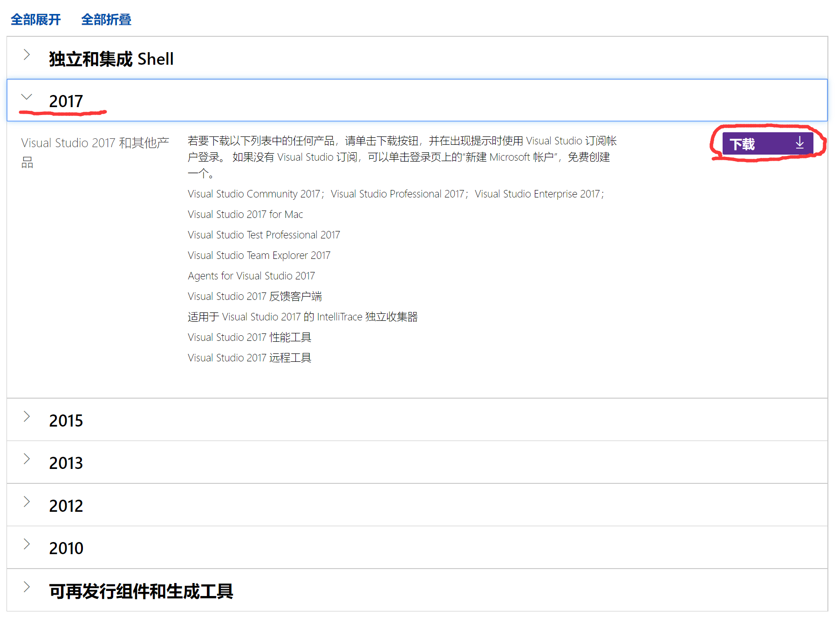
Task: Expand the 2013 section chevron
Action: [x=27, y=459]
